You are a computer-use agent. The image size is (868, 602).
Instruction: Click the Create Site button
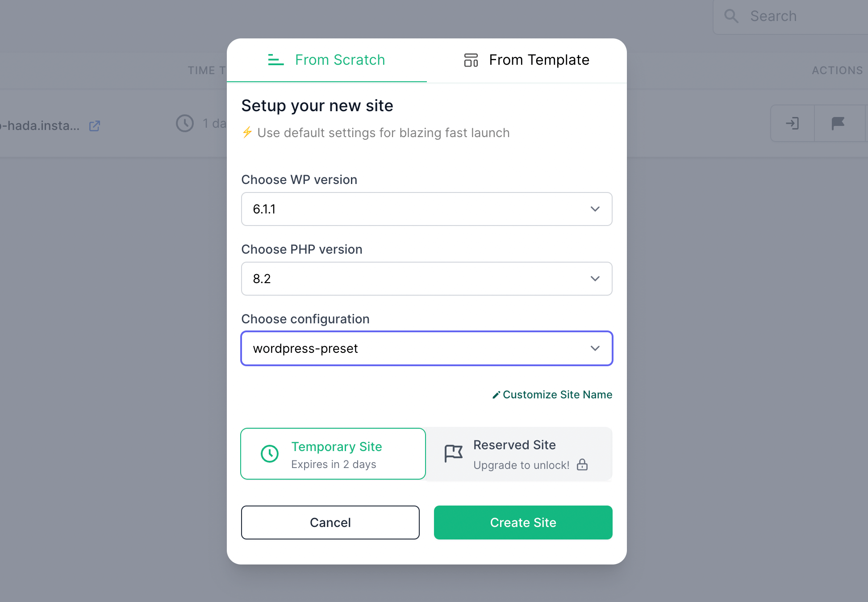523,523
